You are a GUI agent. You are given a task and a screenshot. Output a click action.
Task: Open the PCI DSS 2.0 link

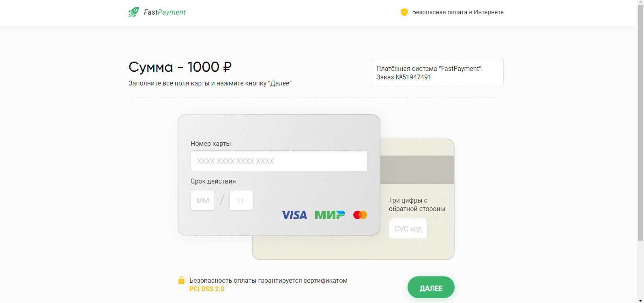[207, 289]
